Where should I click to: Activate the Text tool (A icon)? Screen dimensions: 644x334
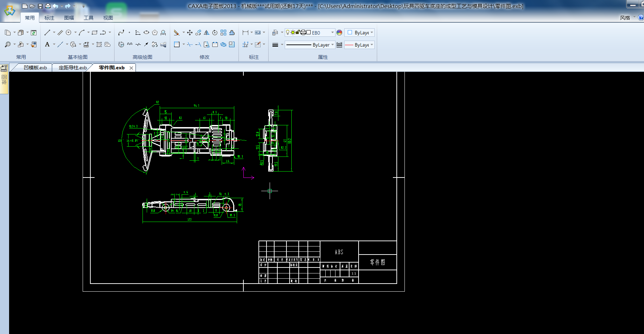[x=47, y=44]
